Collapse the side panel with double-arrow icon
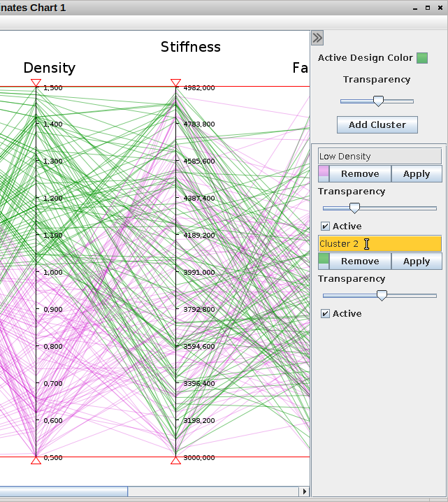The height and width of the screenshot is (502, 448). pos(317,38)
